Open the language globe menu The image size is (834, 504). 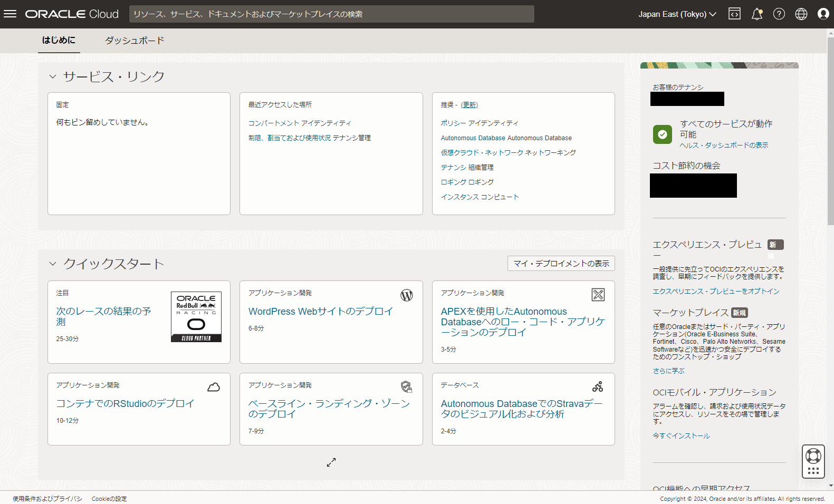[801, 14]
